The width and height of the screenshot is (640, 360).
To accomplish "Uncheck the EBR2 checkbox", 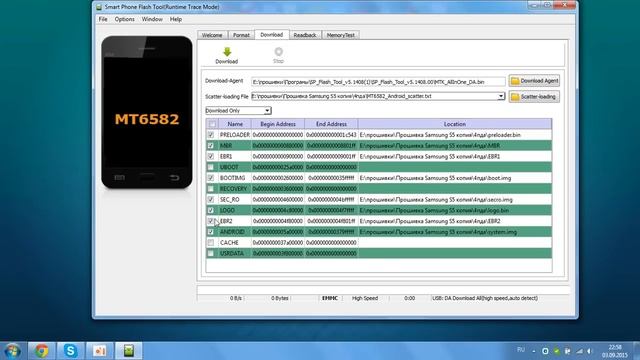I will tap(211, 221).
